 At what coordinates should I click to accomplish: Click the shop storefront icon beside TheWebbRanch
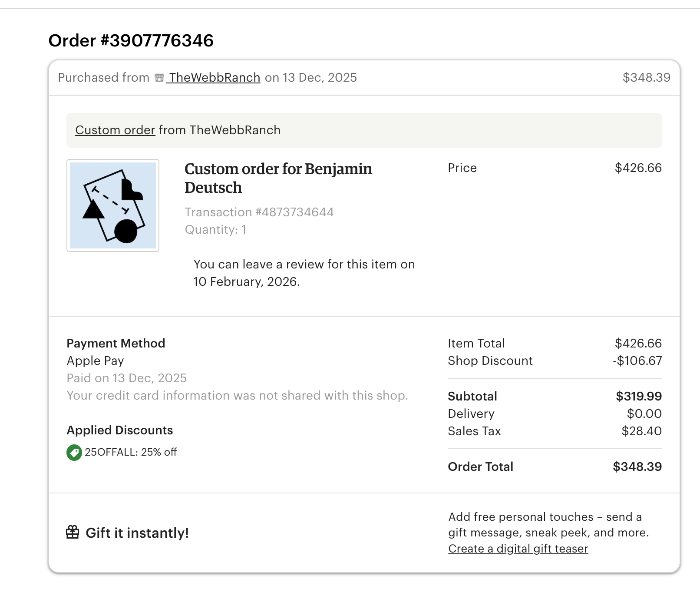[x=159, y=78]
